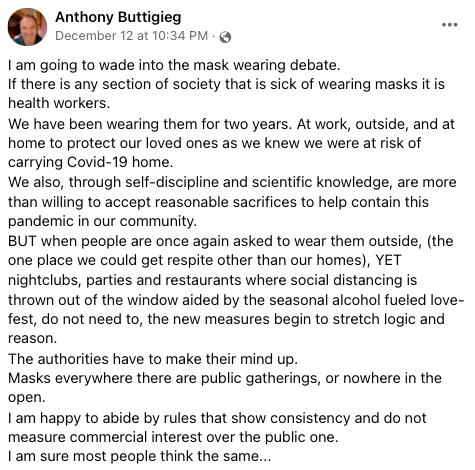
Task: Open Anthony Buttigieg's profile picture
Action: click(27, 27)
